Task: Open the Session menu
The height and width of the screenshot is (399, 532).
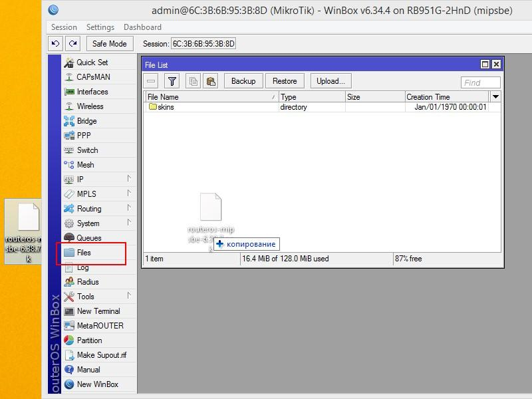Action: click(64, 27)
